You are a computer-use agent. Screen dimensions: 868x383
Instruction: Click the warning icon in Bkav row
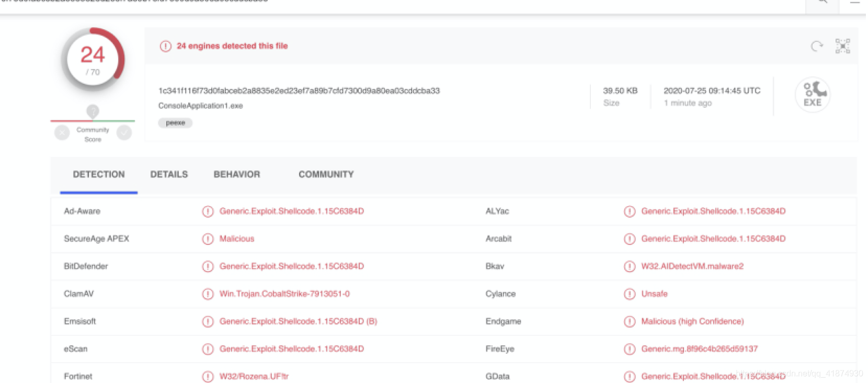pos(630,266)
